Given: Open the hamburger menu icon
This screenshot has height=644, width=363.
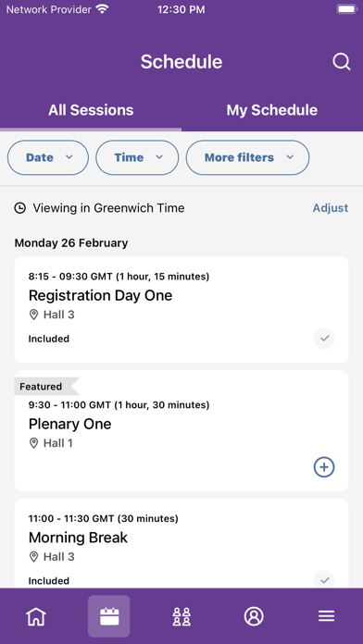Looking at the screenshot, I should click(x=326, y=616).
